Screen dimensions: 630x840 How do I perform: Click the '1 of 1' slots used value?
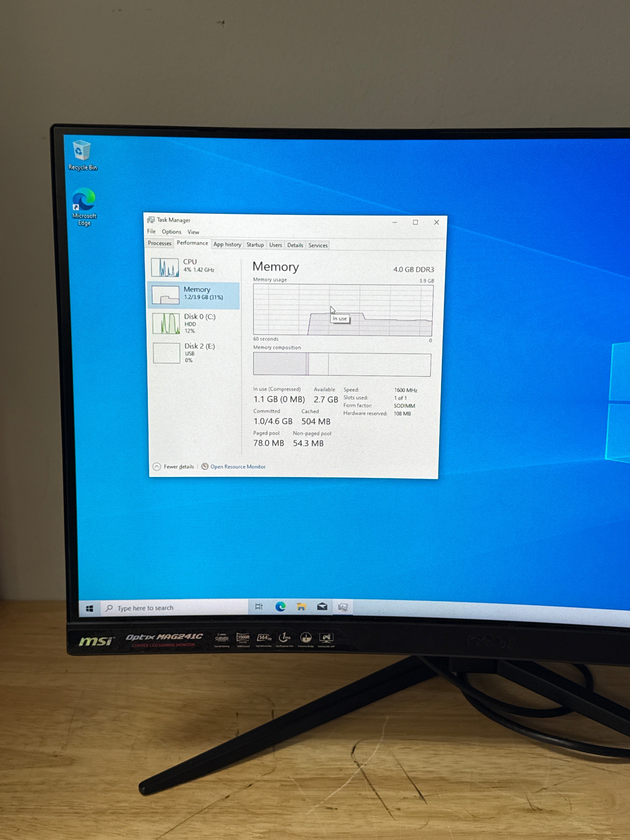[x=400, y=398]
